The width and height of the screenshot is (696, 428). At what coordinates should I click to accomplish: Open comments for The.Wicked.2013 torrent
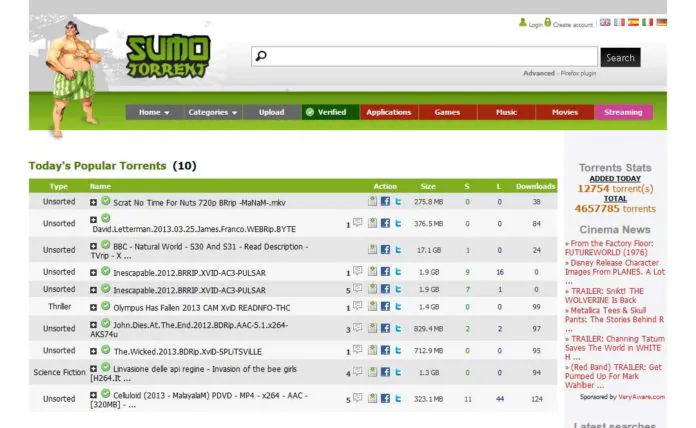[x=357, y=350]
